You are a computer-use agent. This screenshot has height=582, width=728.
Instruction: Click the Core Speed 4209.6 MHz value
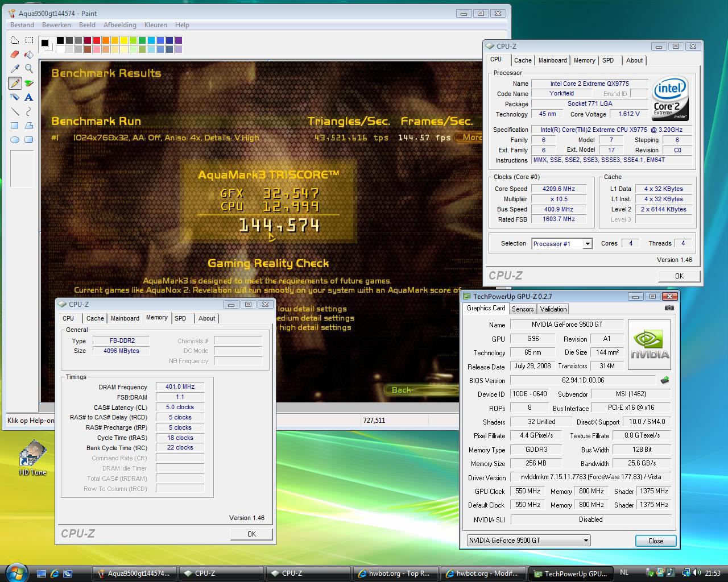[560, 189]
